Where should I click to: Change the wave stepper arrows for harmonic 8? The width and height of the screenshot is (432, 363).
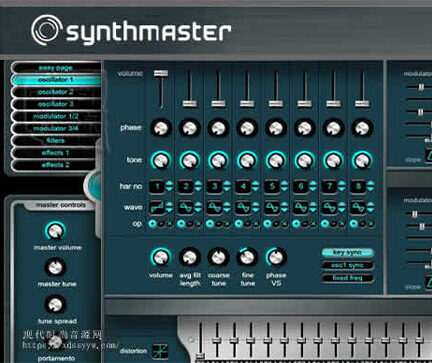tap(370, 207)
